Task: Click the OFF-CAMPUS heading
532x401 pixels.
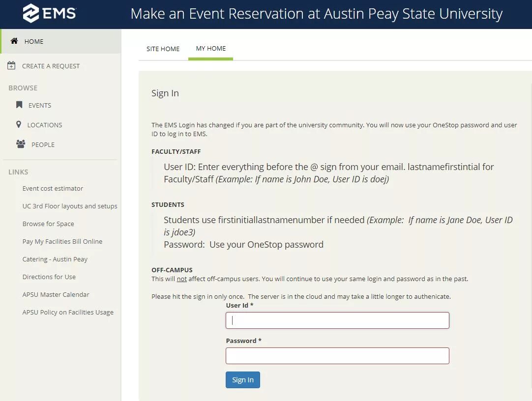Action: coord(172,270)
